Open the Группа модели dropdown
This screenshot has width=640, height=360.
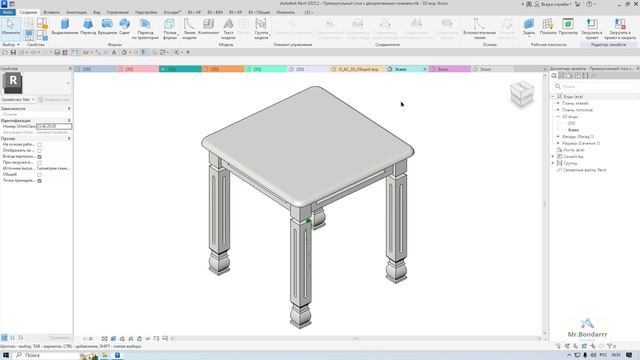[261, 29]
